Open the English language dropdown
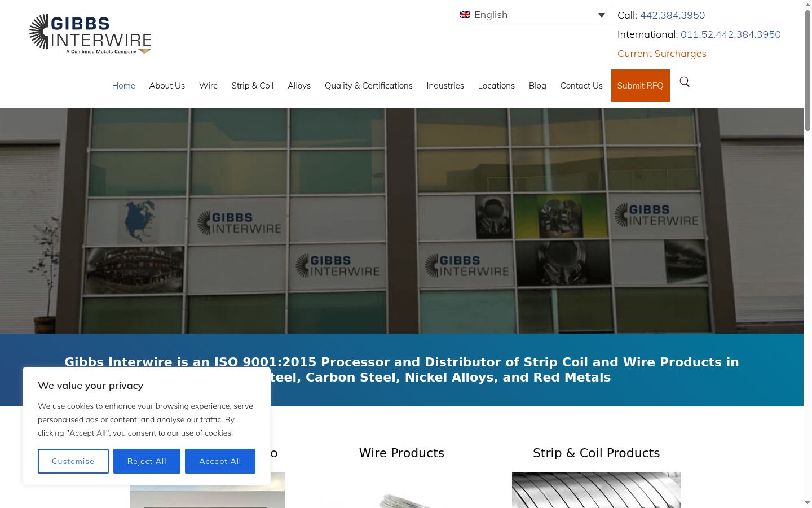This screenshot has height=508, width=812. click(532, 15)
